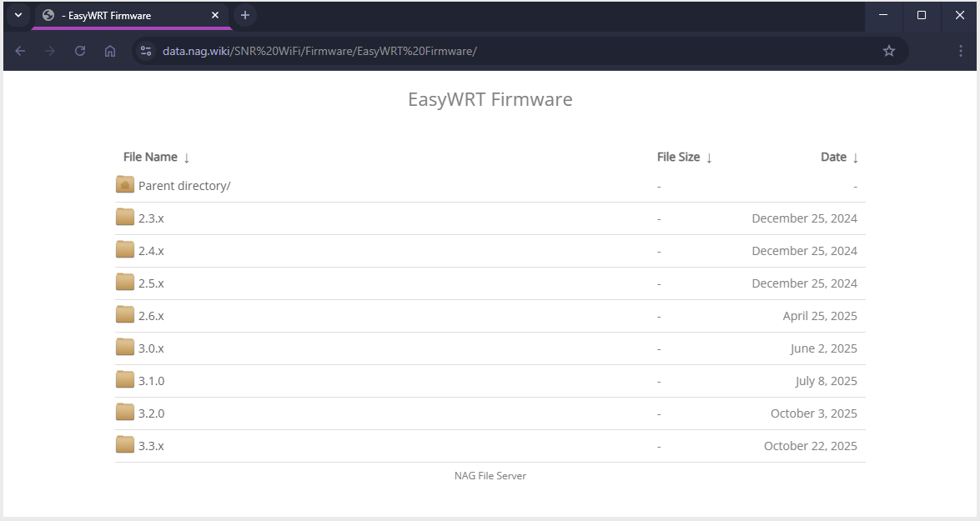The width and height of the screenshot is (980, 521).
Task: Click the 3.3.x folder icon
Action: 125,445
